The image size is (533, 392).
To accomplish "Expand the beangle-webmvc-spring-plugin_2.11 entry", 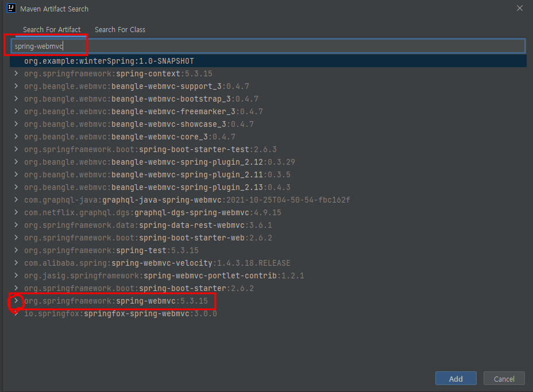I will coord(16,174).
